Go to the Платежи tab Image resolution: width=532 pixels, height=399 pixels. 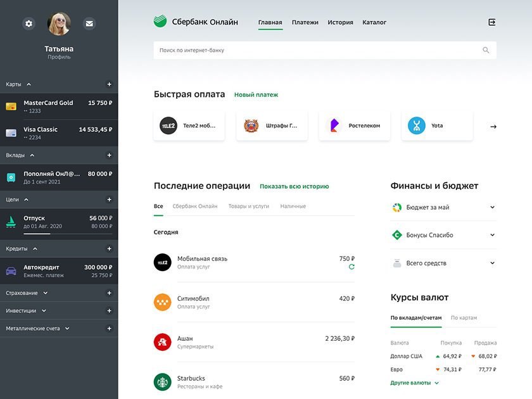(x=305, y=22)
